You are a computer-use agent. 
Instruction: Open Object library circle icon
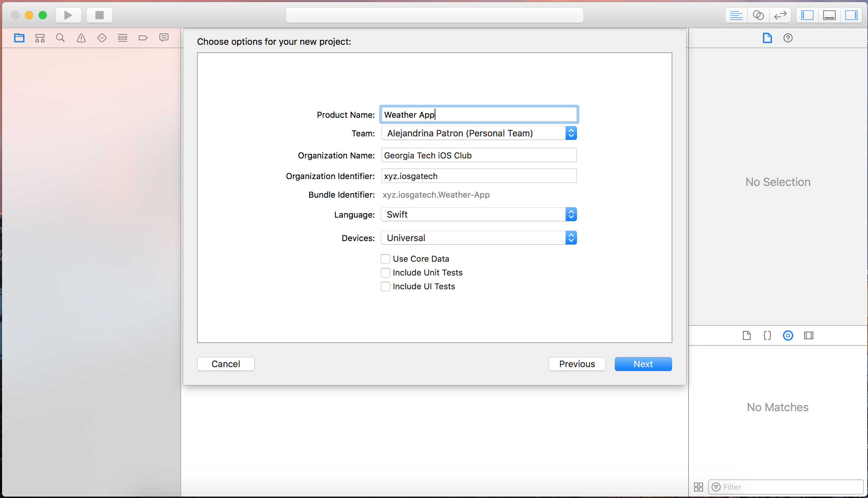788,335
